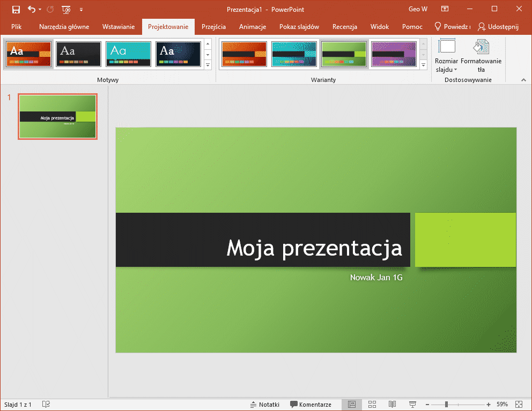Open the Plik file menu
Screen dimensions: 532x411
[17, 27]
